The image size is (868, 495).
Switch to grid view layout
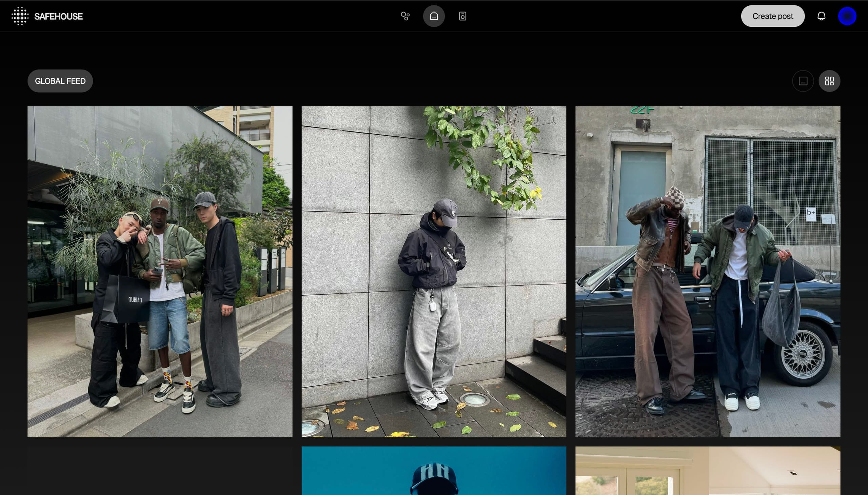829,81
